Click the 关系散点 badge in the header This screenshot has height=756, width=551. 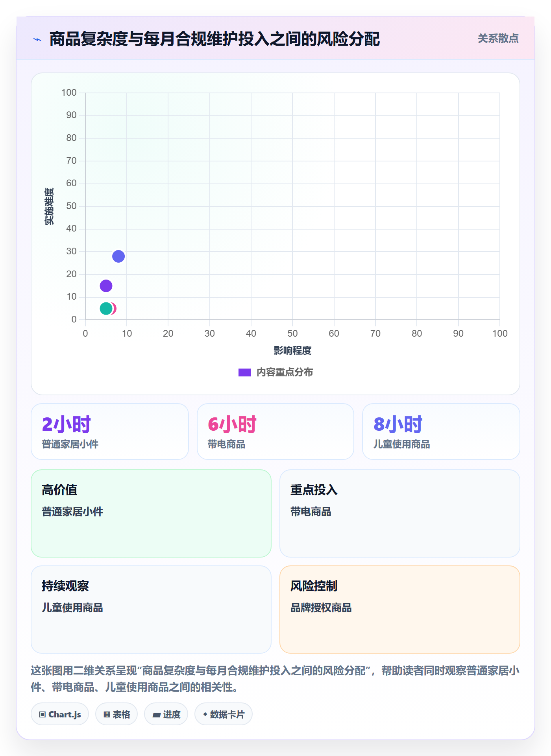pyautogui.click(x=498, y=39)
